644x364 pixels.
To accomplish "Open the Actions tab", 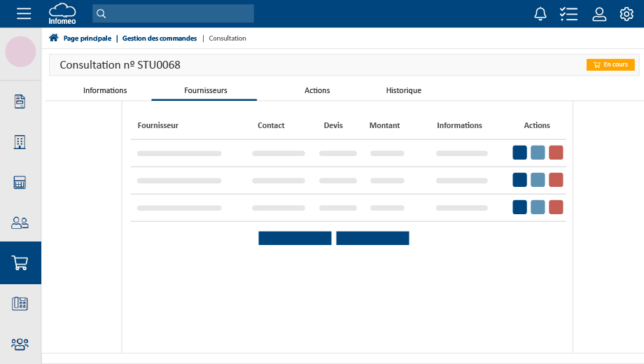I will (317, 90).
